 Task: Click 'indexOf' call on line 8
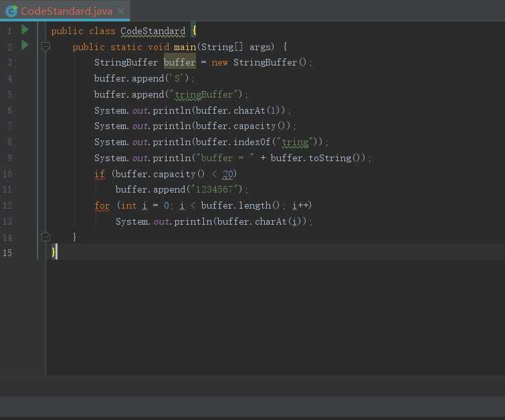click(x=252, y=142)
